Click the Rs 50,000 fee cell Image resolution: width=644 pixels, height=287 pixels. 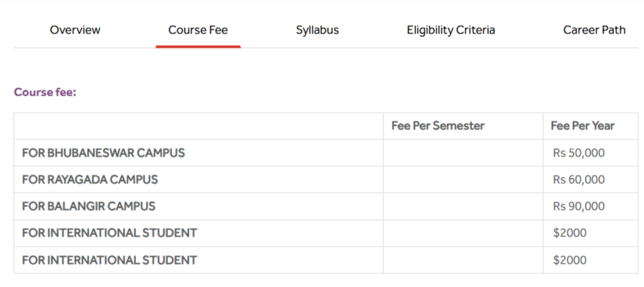[578, 153]
